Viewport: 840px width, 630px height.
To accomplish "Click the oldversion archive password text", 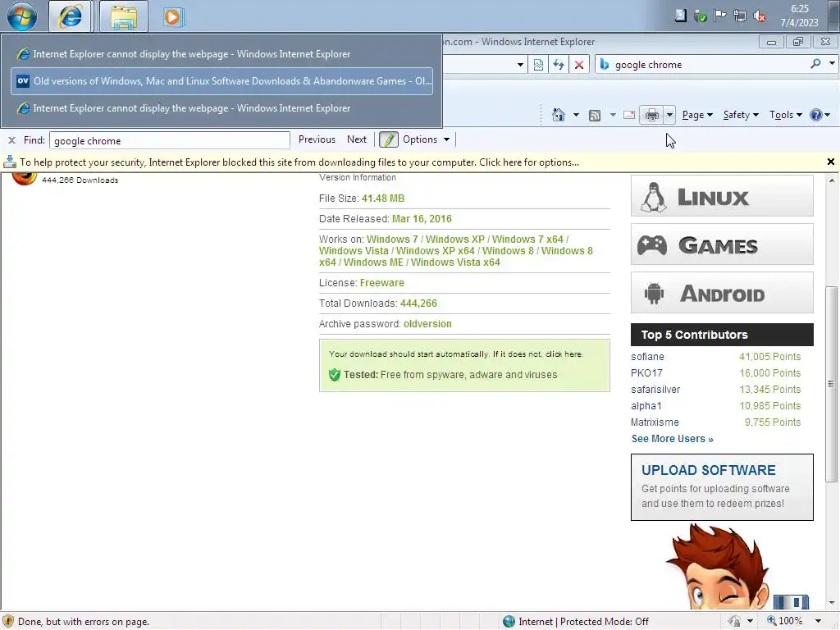I will click(x=427, y=324).
